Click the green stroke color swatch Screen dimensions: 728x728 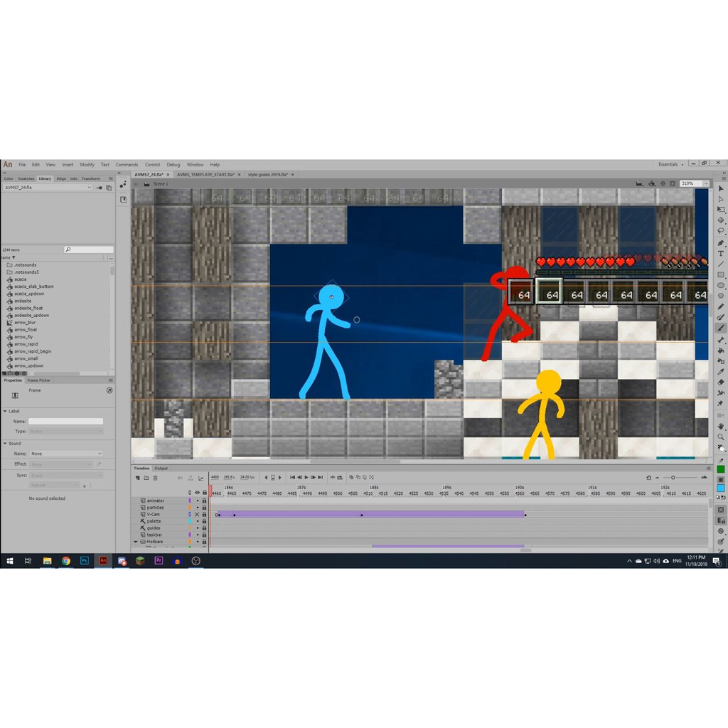[x=721, y=469]
